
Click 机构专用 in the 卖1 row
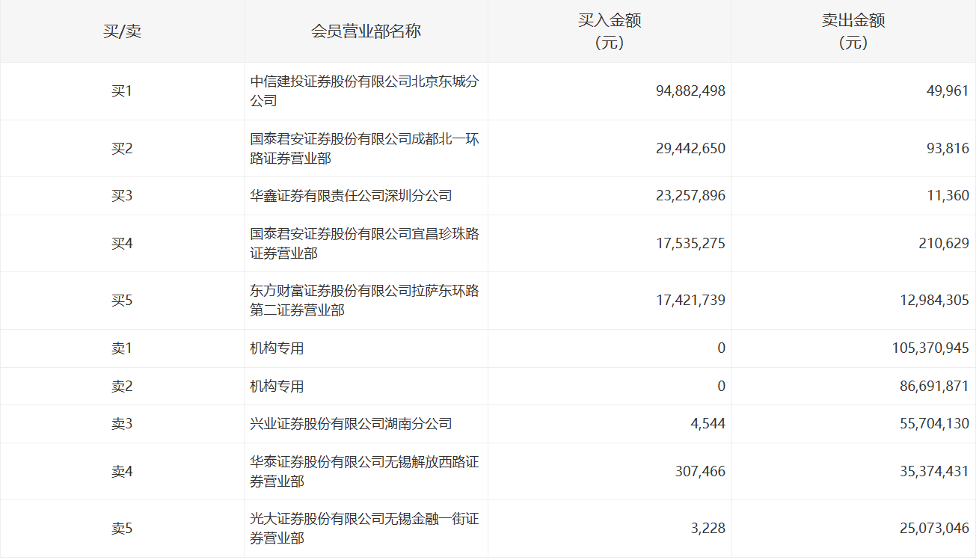tap(277, 348)
